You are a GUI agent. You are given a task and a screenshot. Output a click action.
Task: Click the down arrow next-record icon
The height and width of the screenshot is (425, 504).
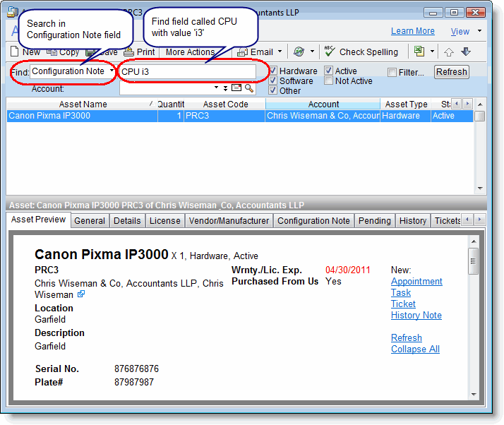[x=465, y=52]
